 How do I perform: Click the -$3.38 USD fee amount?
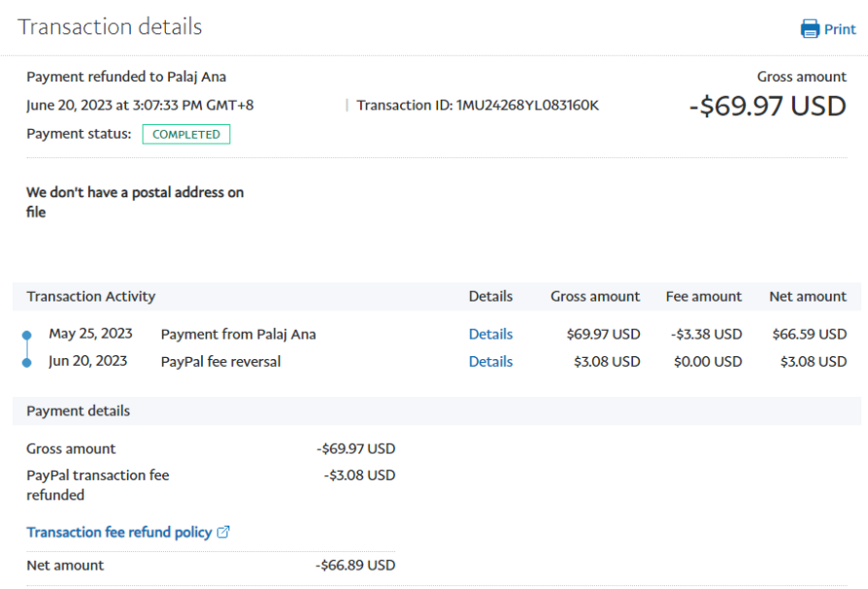point(706,334)
